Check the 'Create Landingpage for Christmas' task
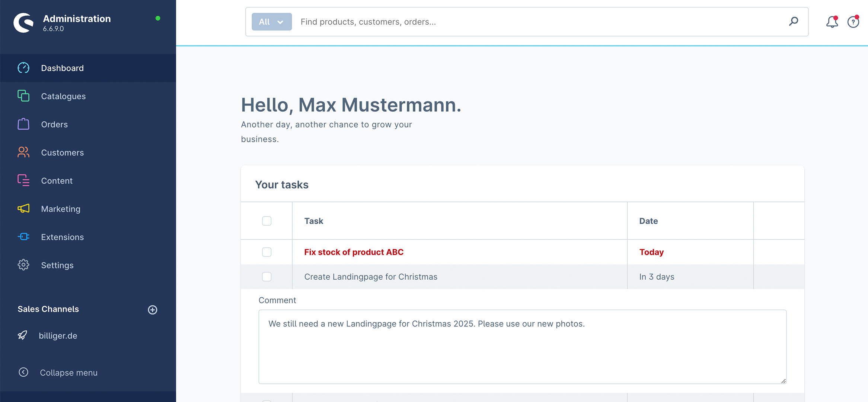 tap(267, 277)
